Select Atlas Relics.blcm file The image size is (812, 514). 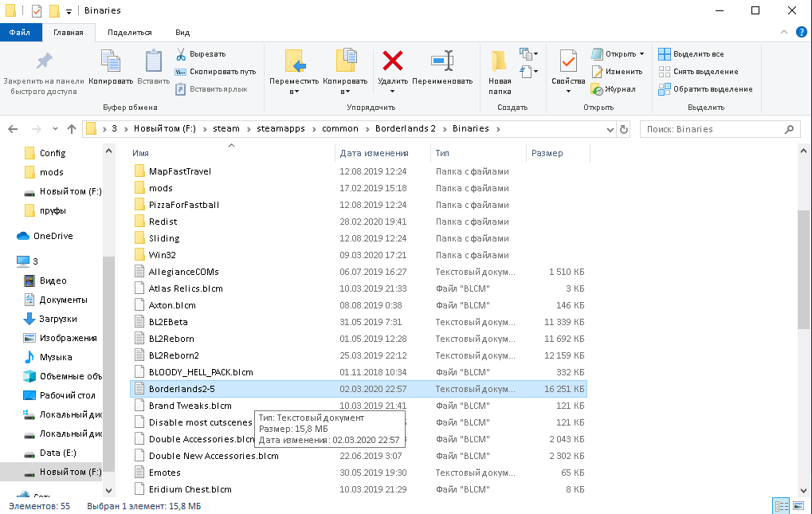click(x=359, y=288)
